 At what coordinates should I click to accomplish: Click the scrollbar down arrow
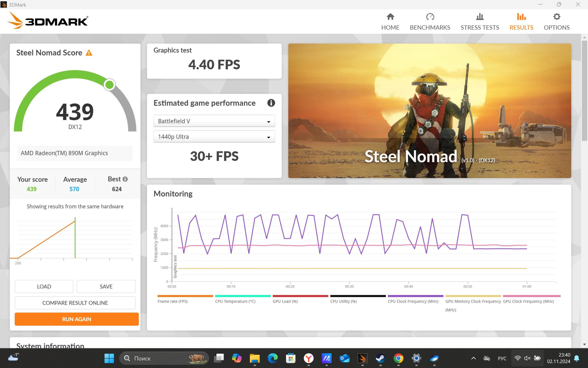pos(584,344)
